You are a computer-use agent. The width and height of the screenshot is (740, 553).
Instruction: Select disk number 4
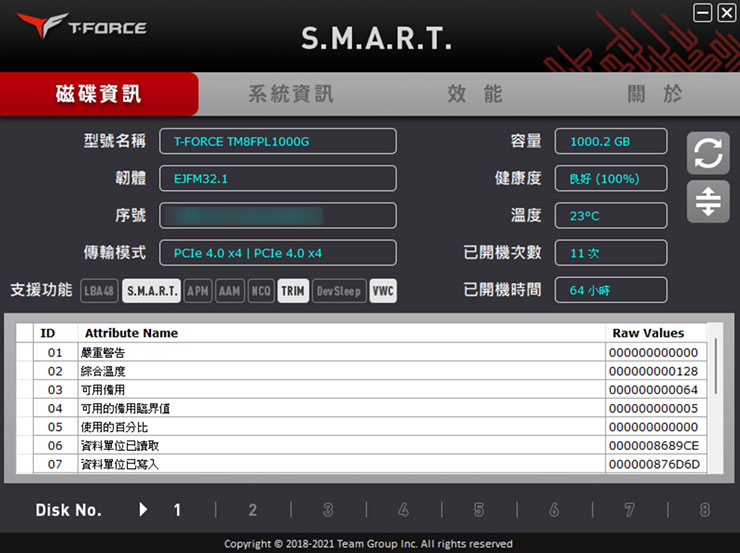[x=404, y=510]
